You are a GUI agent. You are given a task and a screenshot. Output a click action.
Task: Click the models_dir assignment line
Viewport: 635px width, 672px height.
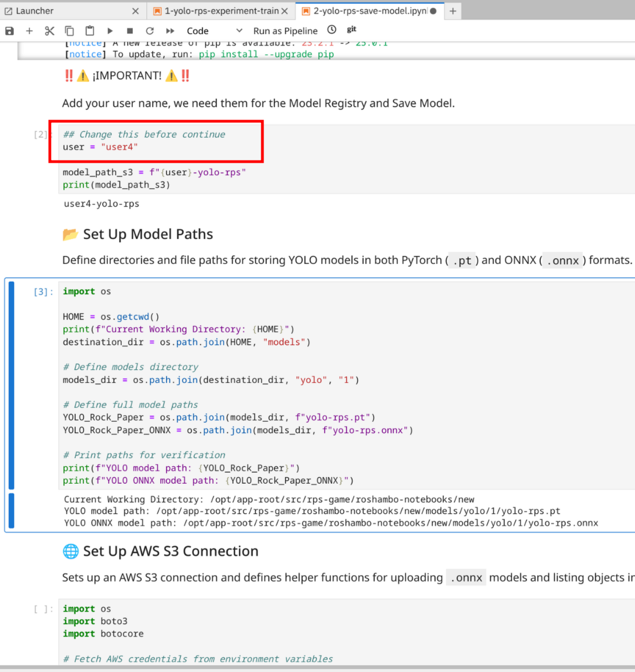(x=211, y=380)
